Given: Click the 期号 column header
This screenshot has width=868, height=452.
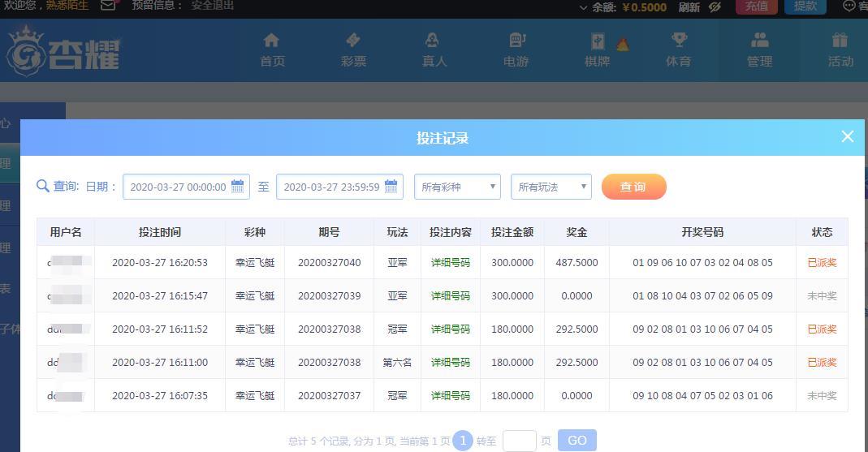Looking at the screenshot, I should (x=329, y=232).
